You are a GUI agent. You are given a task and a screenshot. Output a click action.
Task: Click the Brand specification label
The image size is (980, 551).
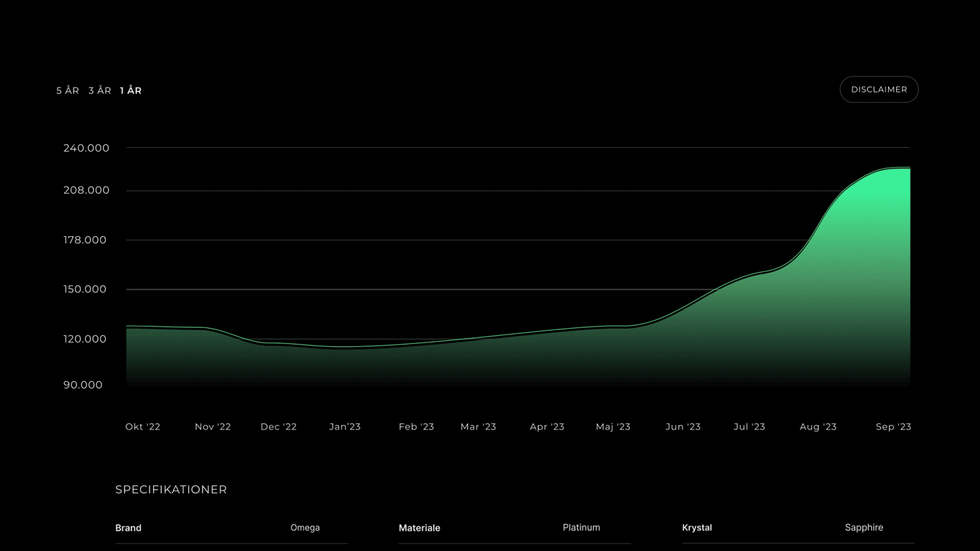pos(128,528)
